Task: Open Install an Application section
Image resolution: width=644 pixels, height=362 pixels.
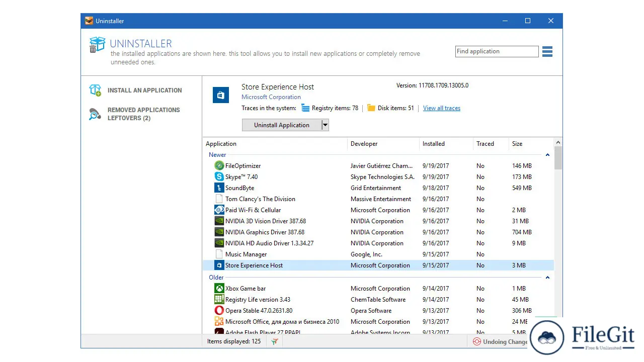Action: (145, 90)
